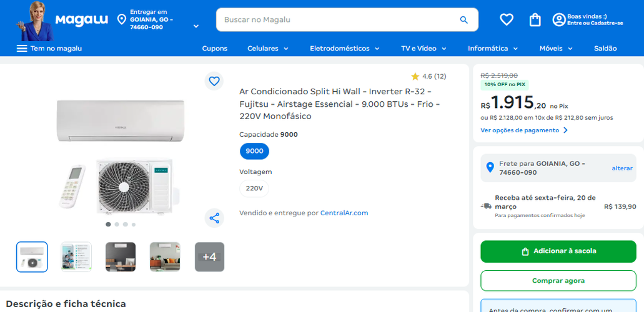Click the R$ 139,90 shipping price
Image resolution: width=644 pixels, height=312 pixels.
pos(620,207)
